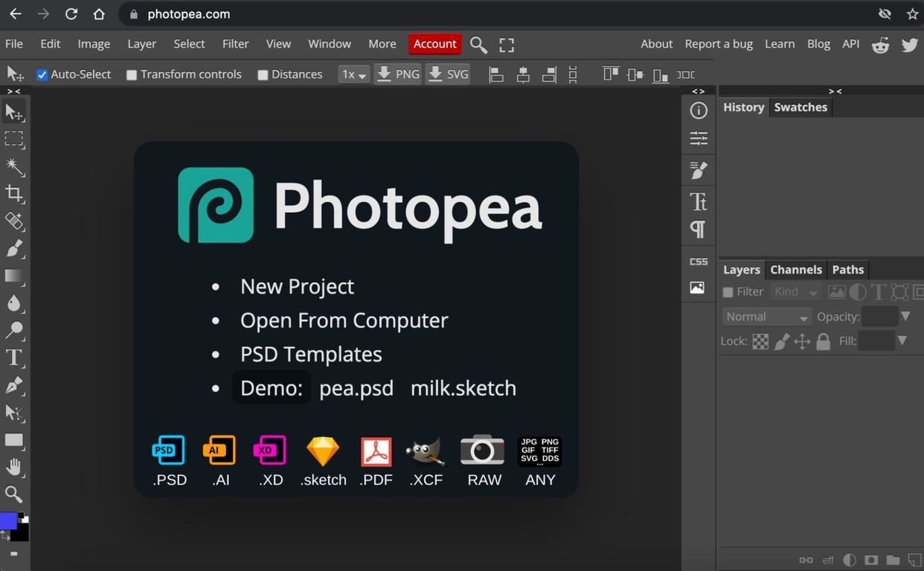Pick the Spot Healing Brush tool

tap(15, 222)
